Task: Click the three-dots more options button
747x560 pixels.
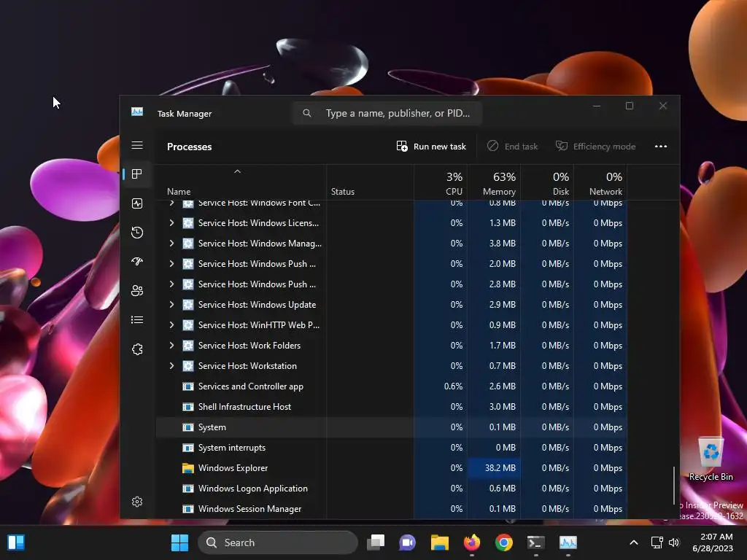Action: tap(661, 146)
